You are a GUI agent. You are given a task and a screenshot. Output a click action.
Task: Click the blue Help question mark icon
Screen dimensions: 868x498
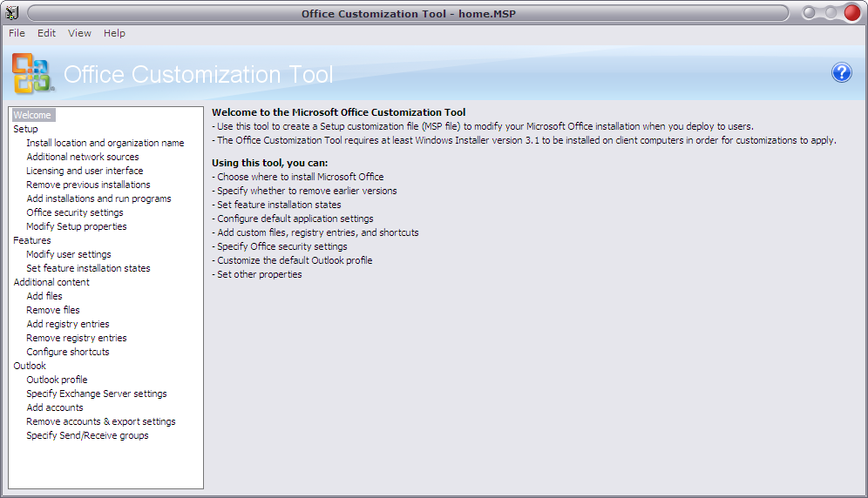click(842, 72)
